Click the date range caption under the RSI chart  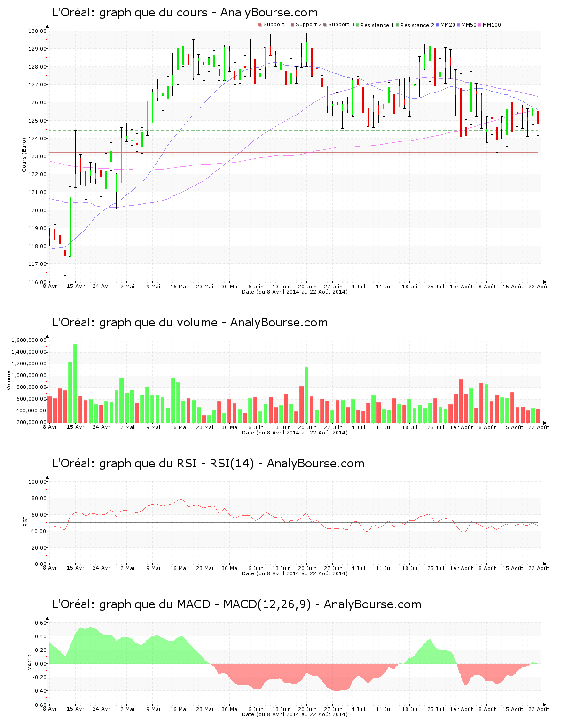[x=295, y=573]
